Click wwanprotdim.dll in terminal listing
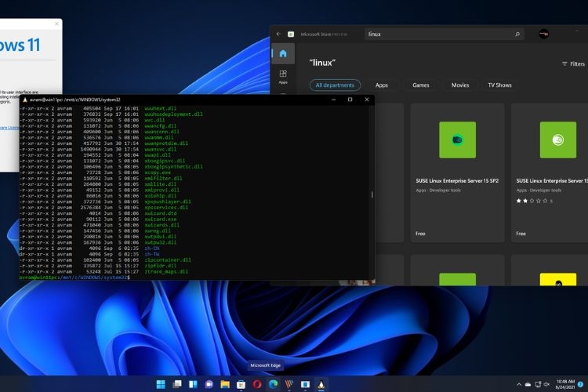Screen dimensions: 588x392 (x=166, y=143)
